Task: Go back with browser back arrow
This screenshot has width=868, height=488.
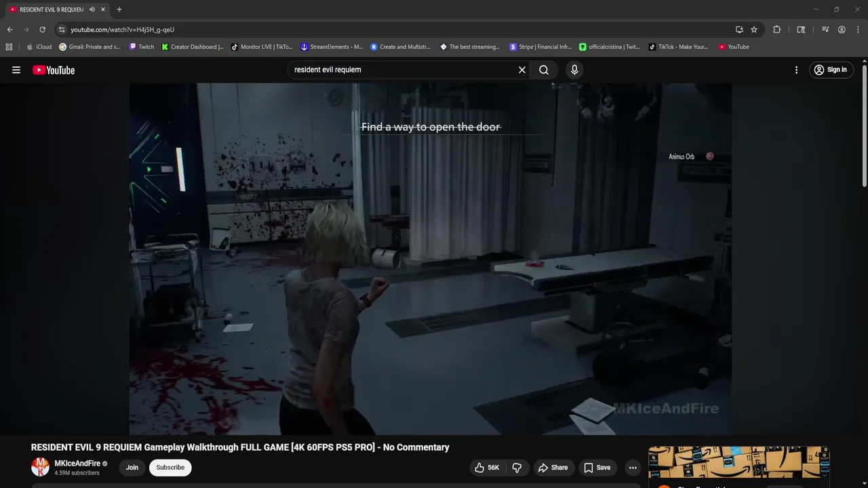Action: 9,30
